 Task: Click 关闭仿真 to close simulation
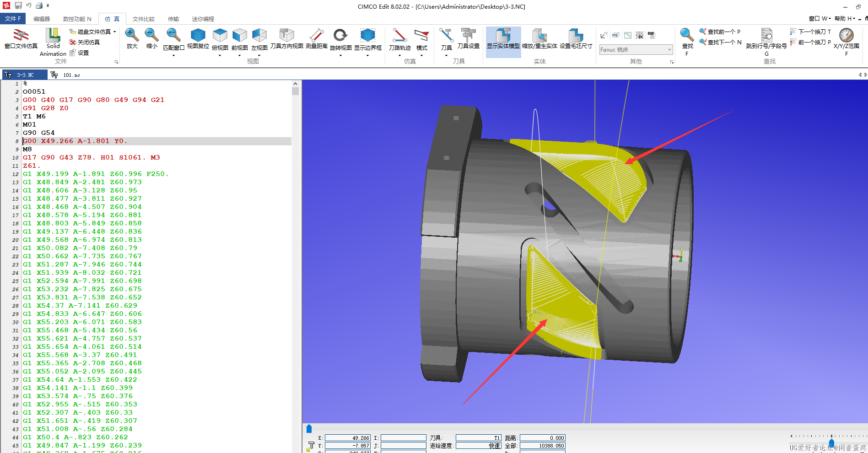click(x=85, y=42)
